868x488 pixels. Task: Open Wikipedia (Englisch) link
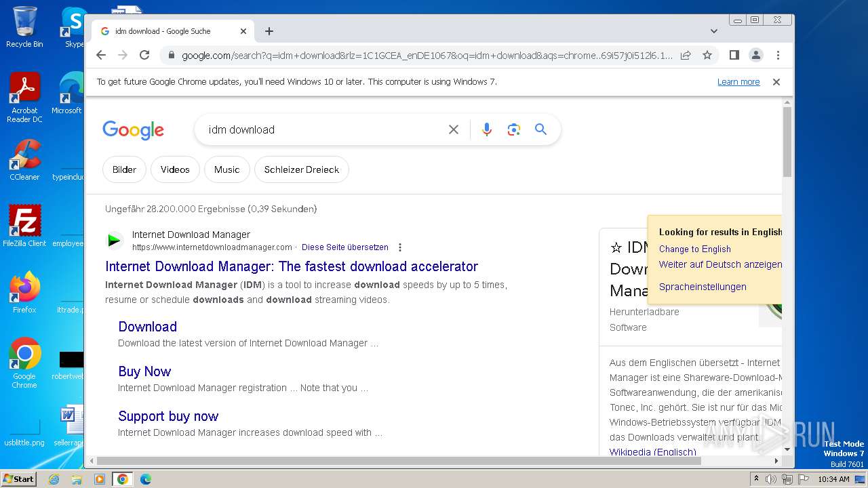click(652, 452)
